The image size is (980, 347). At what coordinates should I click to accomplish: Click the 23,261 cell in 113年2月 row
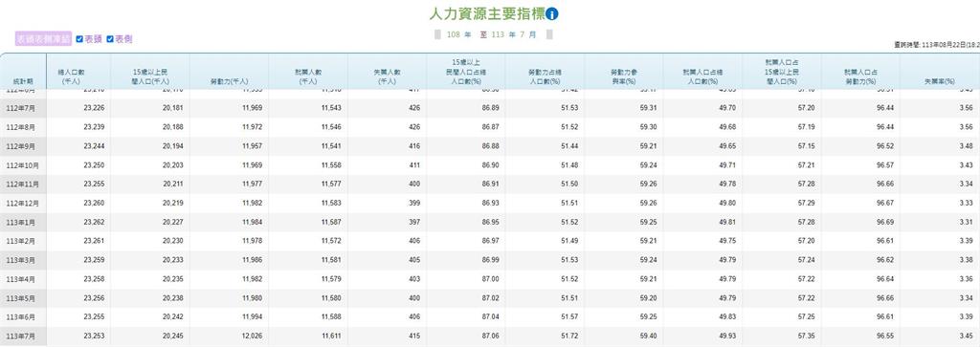point(94,242)
